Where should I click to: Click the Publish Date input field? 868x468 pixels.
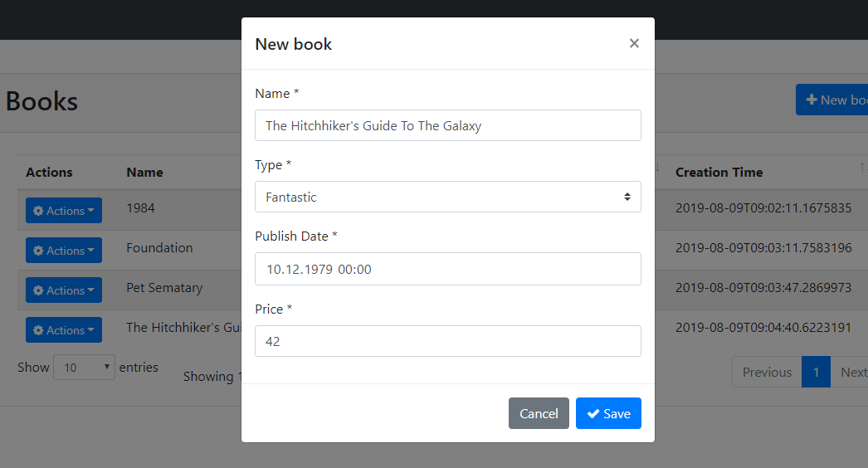(x=447, y=269)
